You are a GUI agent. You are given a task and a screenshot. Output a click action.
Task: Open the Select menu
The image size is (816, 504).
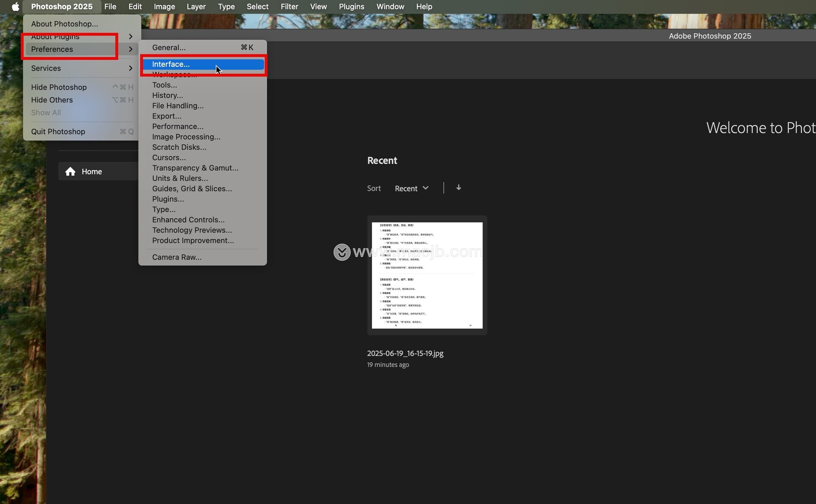point(258,6)
